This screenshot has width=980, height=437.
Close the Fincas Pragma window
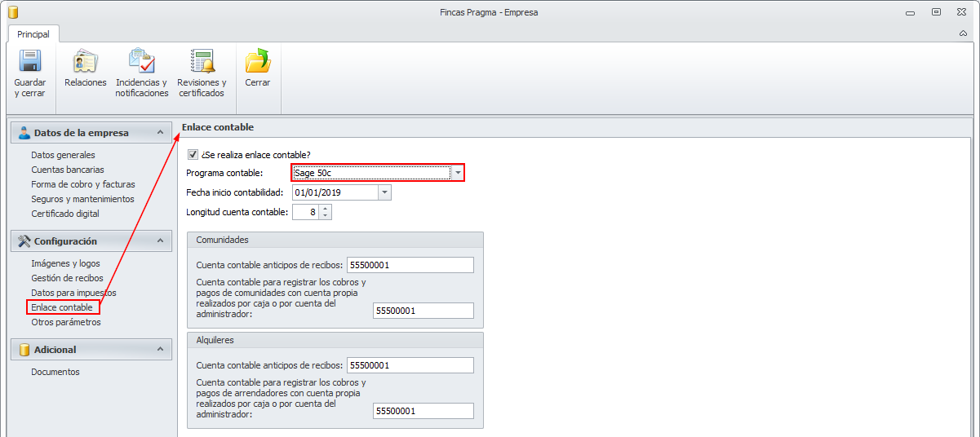pyautogui.click(x=963, y=12)
